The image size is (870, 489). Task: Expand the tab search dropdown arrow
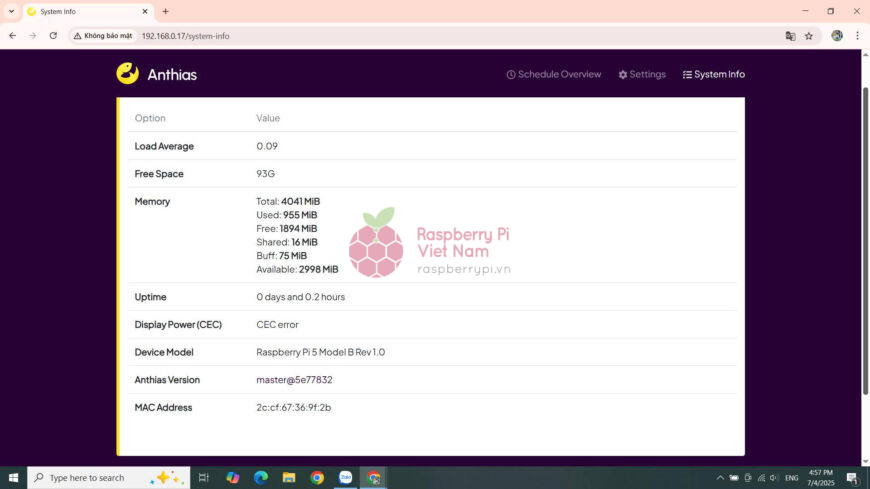click(11, 11)
